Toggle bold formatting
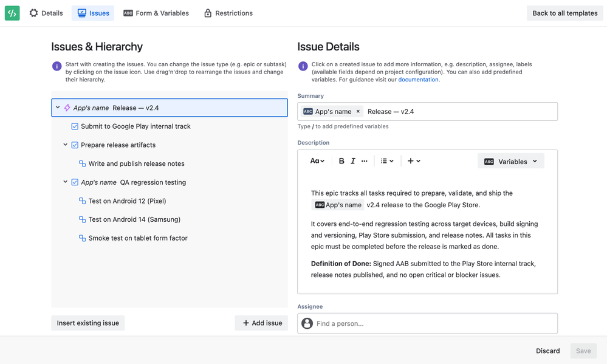This screenshot has height=364, width=607. 341,161
